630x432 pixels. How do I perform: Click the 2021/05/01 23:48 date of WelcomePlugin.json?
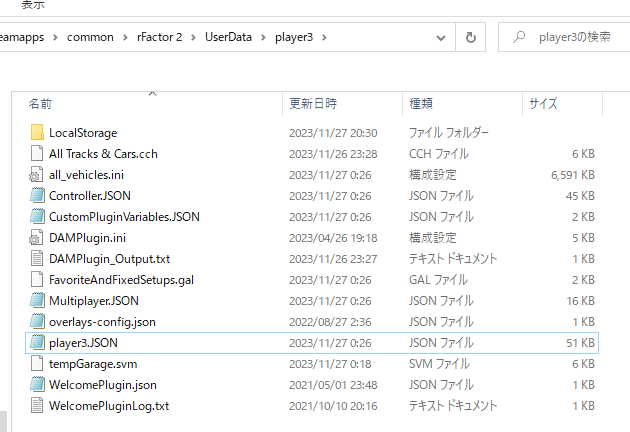333,385
